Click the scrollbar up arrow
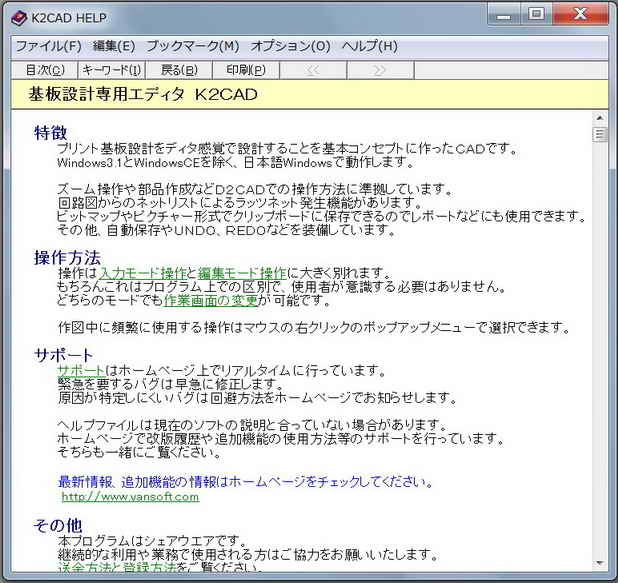Viewport: 618px width, 583px height. click(599, 118)
